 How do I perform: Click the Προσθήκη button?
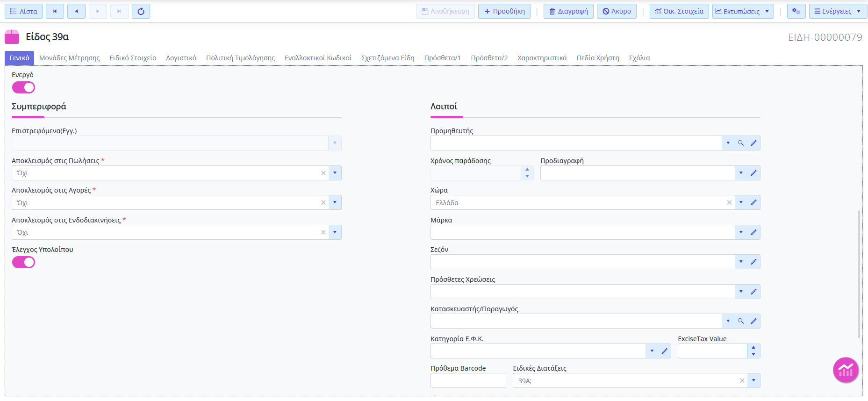(504, 11)
